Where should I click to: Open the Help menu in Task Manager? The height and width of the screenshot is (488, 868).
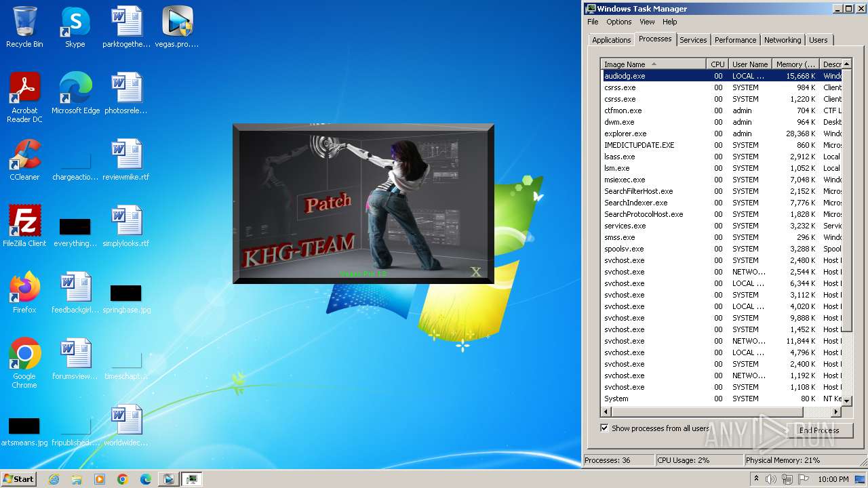click(x=670, y=22)
